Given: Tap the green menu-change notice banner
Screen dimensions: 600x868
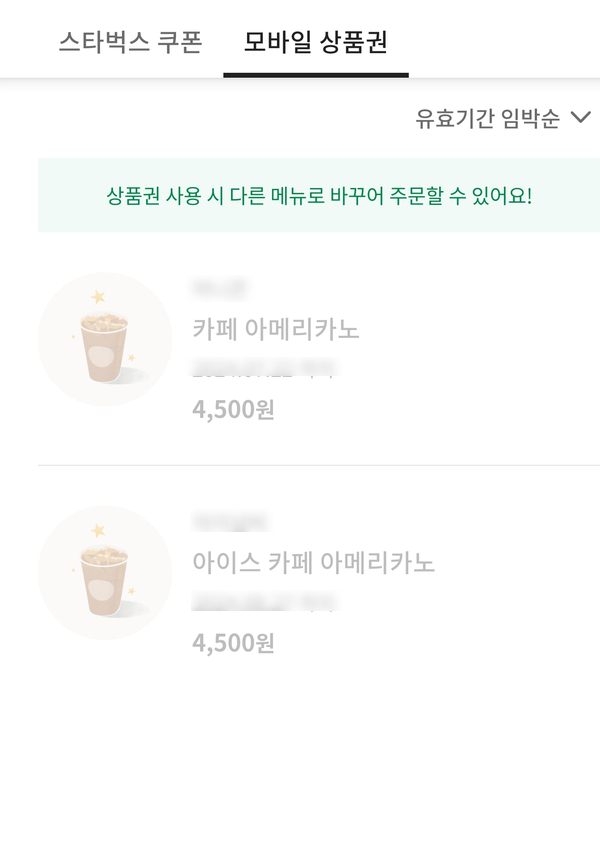Looking at the screenshot, I should pyautogui.click(x=319, y=195).
